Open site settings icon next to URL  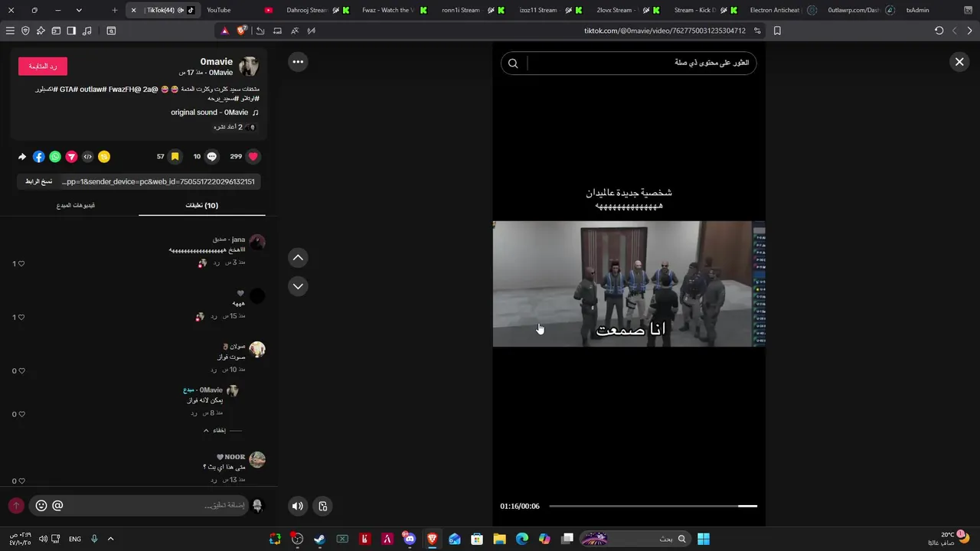(x=757, y=31)
